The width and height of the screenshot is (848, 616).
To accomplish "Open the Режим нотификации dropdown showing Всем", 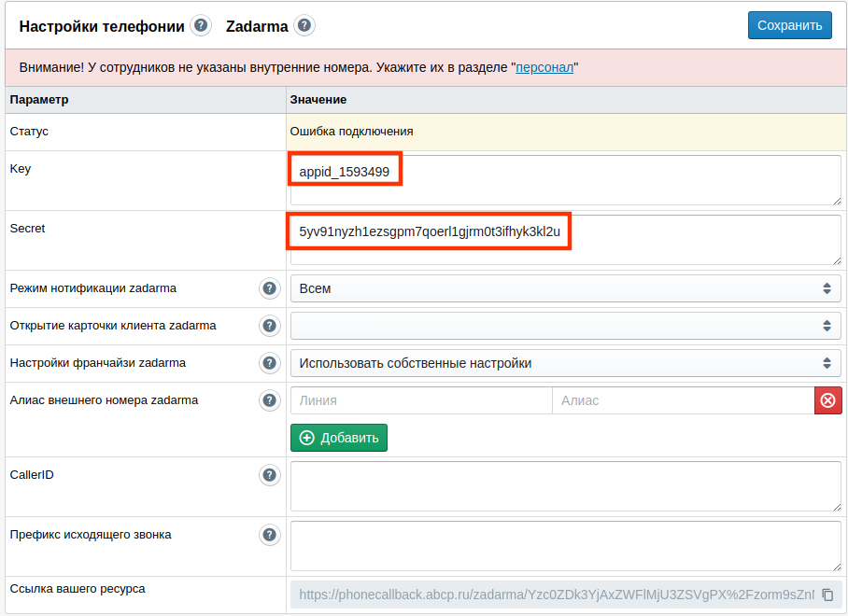I will point(566,288).
